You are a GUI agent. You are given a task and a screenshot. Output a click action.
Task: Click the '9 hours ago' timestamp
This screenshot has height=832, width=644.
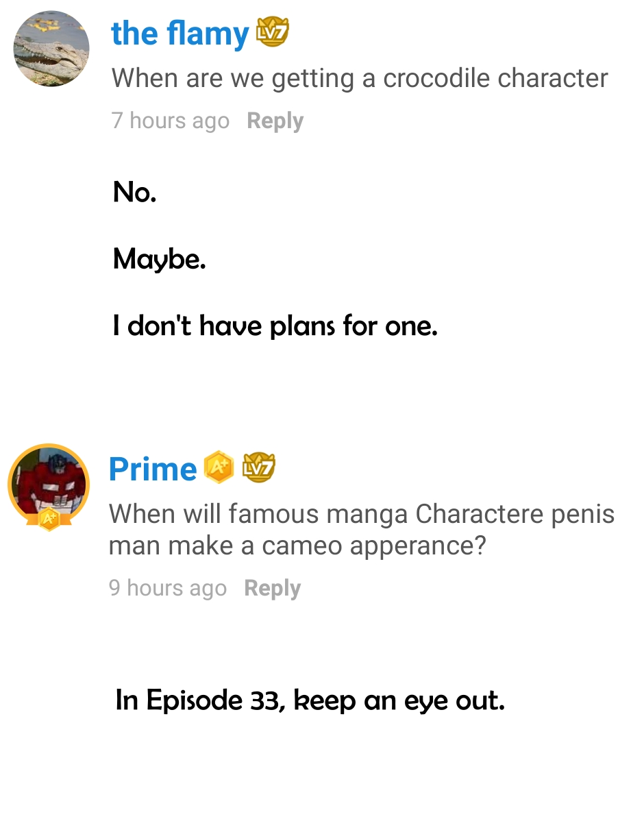167,588
